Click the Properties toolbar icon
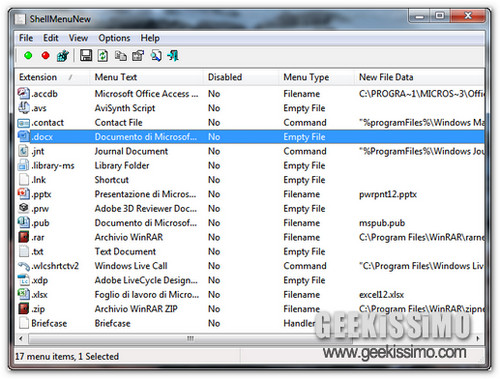This screenshot has width=500, height=379. pos(138,56)
